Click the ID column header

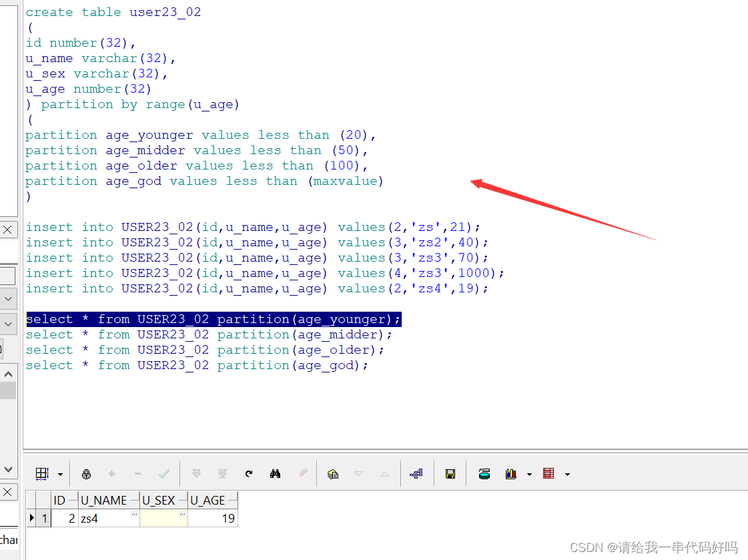point(65,501)
